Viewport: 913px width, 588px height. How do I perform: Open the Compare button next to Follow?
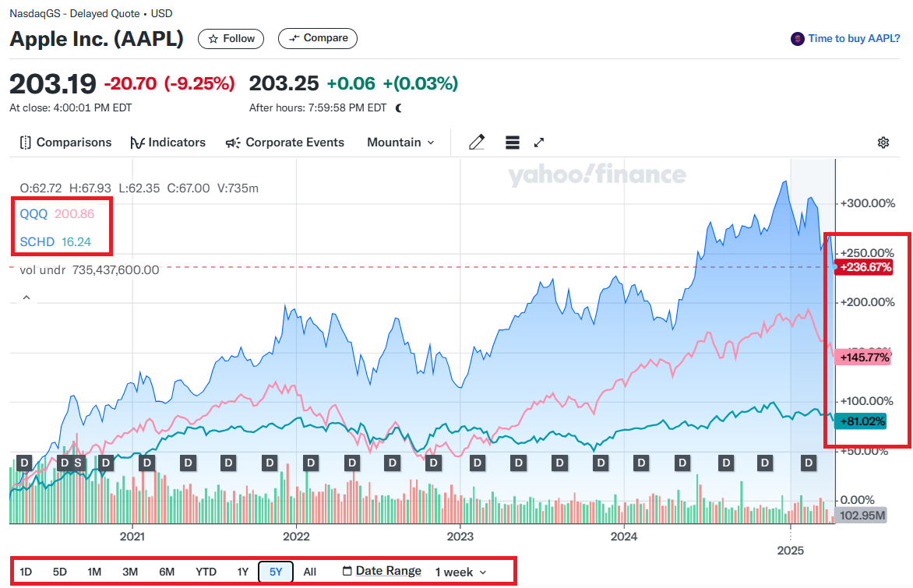(318, 38)
